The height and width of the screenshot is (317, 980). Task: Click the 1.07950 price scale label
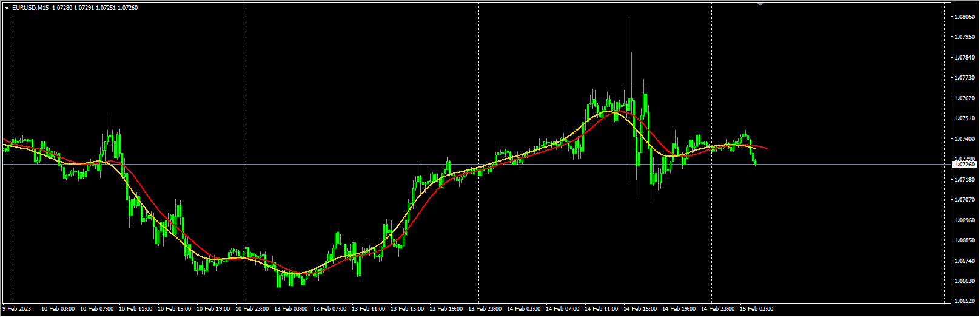(x=964, y=37)
